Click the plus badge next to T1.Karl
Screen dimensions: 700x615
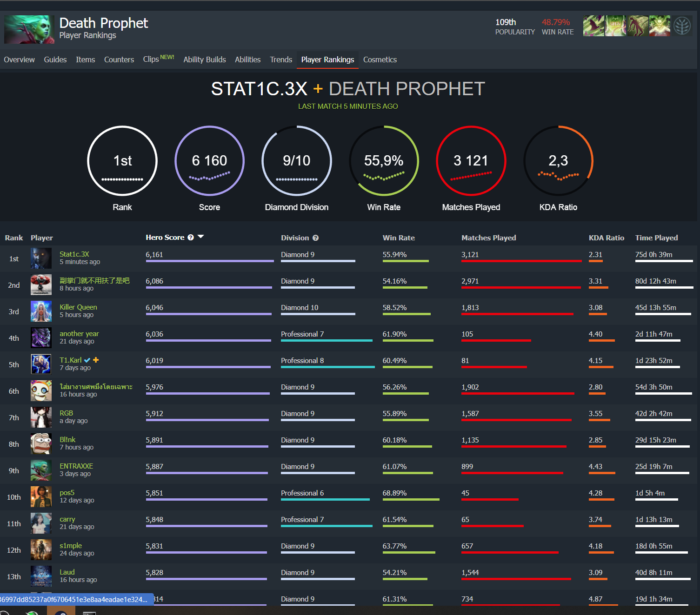click(x=96, y=360)
